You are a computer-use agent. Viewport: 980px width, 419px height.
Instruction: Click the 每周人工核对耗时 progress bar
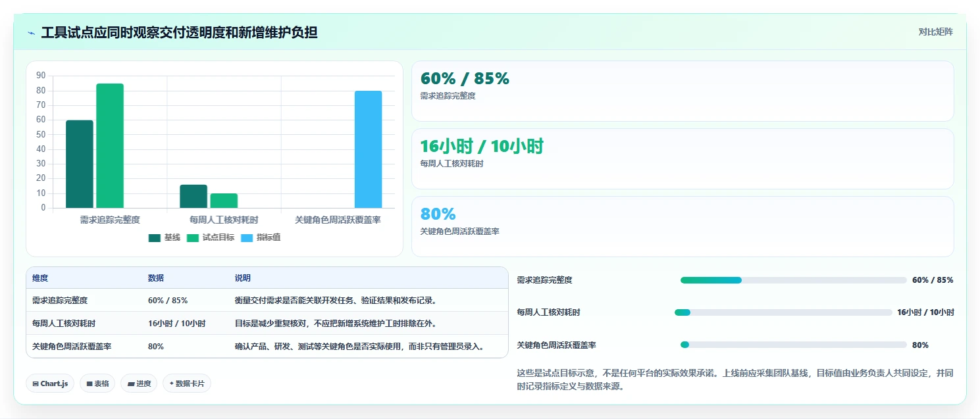783,312
